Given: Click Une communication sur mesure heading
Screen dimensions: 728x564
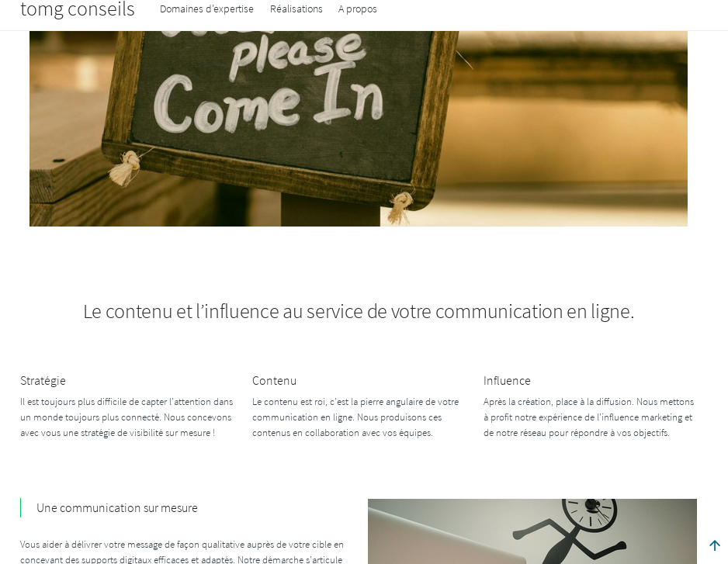Looking at the screenshot, I should click(x=117, y=508).
